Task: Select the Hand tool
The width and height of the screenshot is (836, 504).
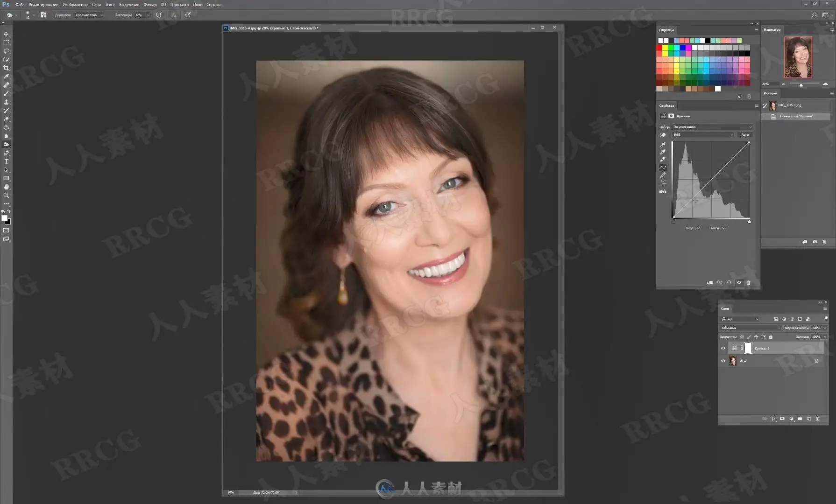Action: (6, 187)
